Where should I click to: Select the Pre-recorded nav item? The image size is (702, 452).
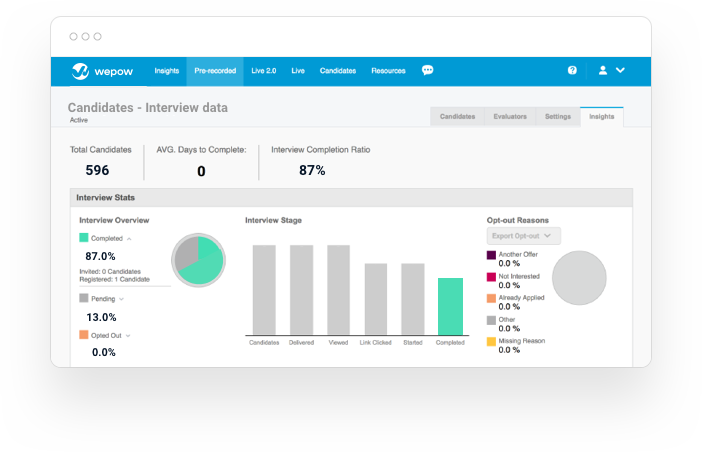(215, 71)
